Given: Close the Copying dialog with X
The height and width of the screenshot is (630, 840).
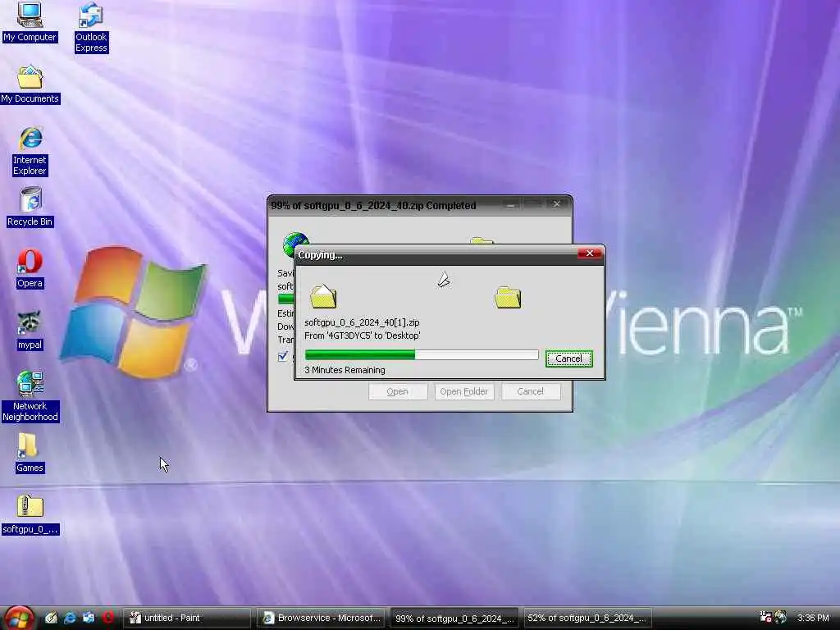Looking at the screenshot, I should tap(590, 253).
